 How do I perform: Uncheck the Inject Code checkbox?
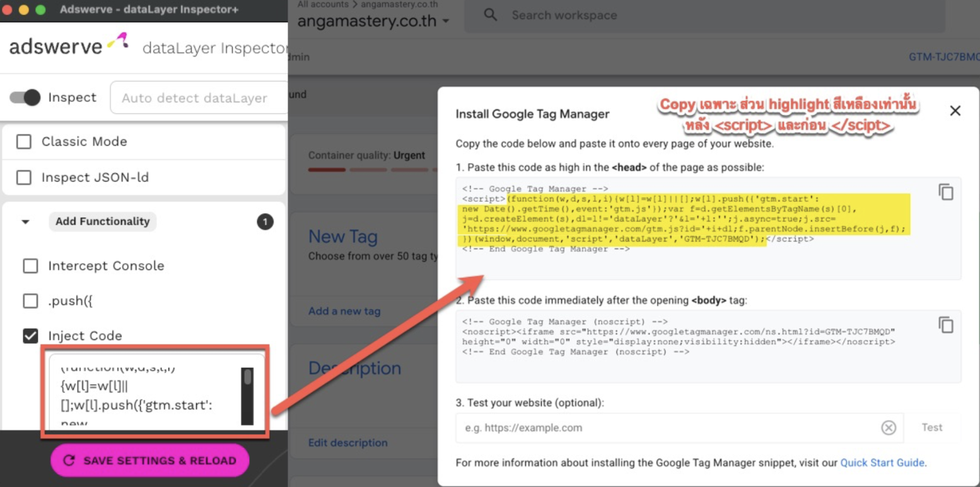[x=30, y=336]
